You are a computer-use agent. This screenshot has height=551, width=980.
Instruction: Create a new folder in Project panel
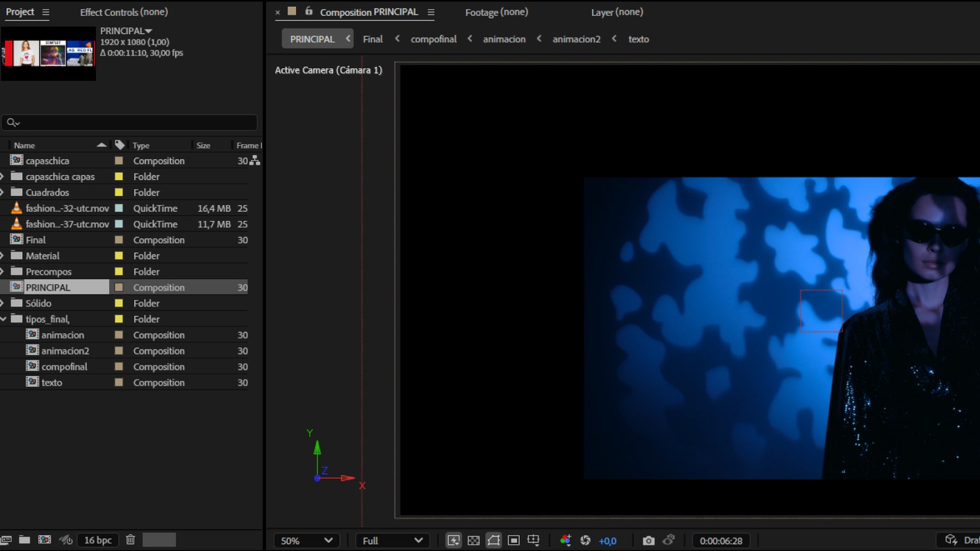pyautogui.click(x=24, y=540)
